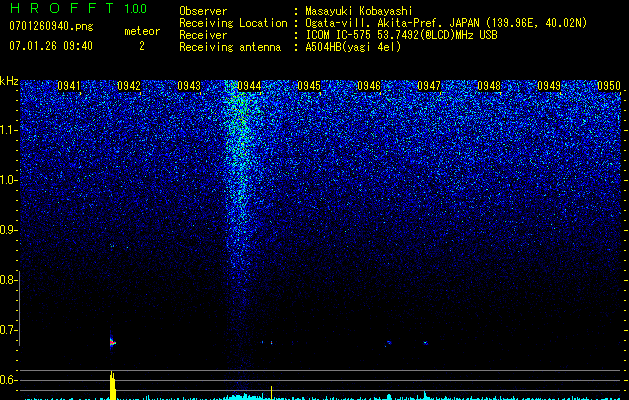Click the 0942 time marker

point(129,86)
